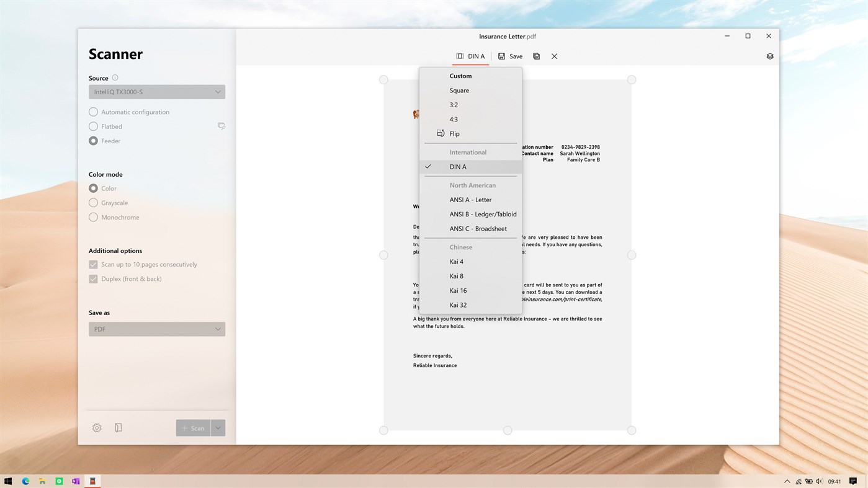This screenshot has height=488, width=868.
Task: Select Automatic configuration radio button
Action: click(x=93, y=112)
